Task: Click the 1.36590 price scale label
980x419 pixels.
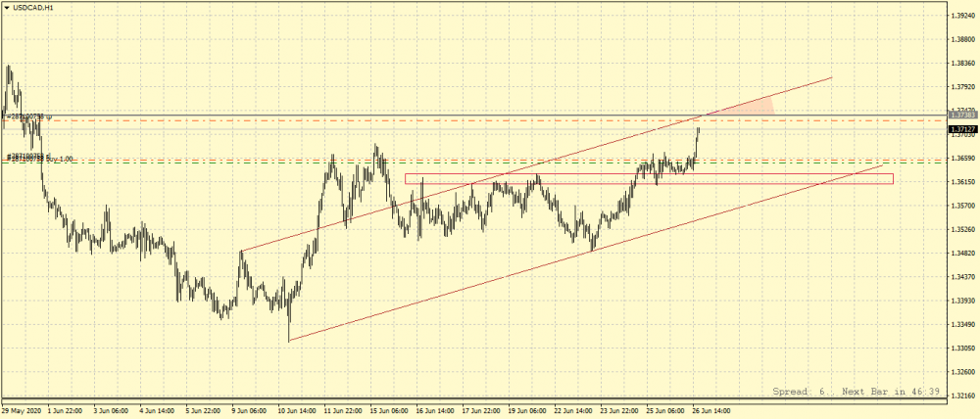Action: (963, 158)
